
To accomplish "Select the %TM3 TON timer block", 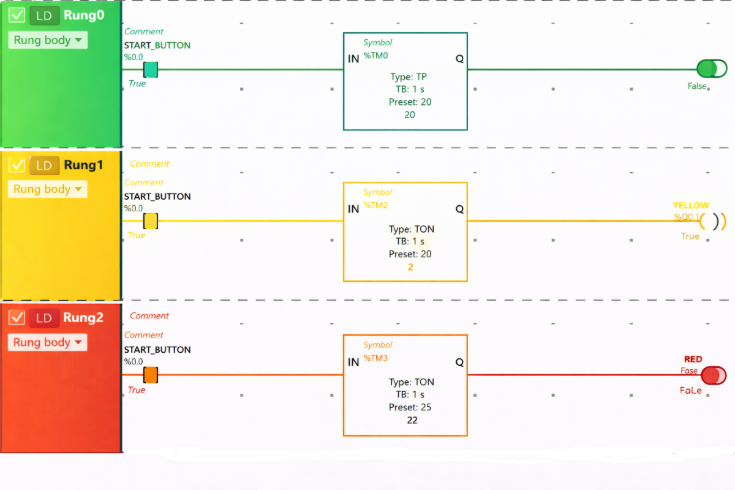I will pos(405,385).
